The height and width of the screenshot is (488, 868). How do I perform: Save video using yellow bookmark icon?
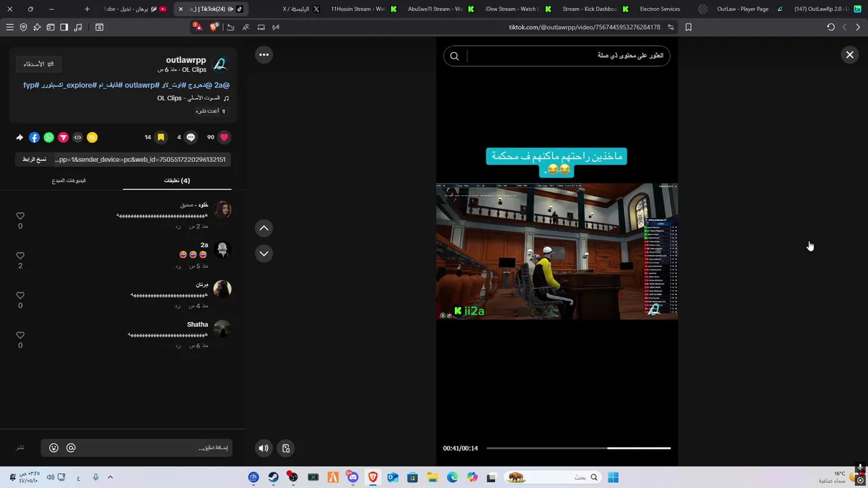click(161, 137)
